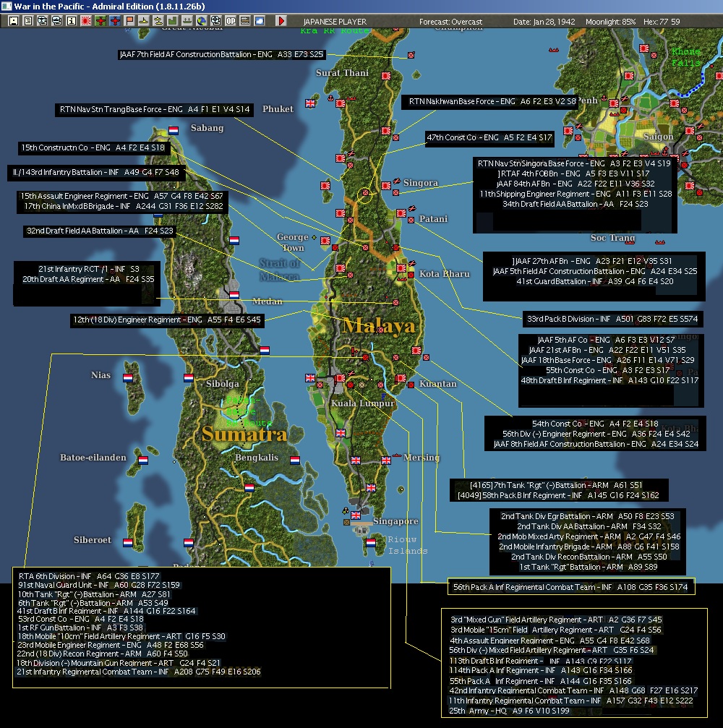Click the single yellow ship toolbar icon

pos(144,21)
